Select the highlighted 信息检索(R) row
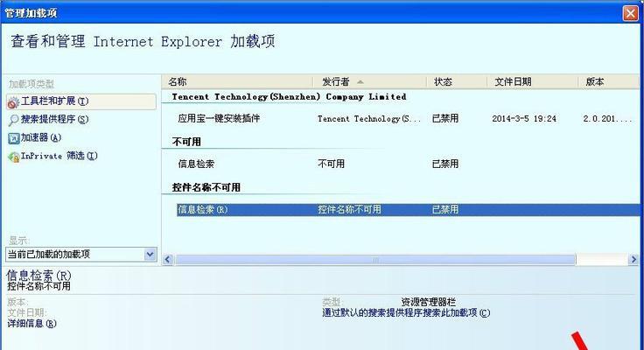The height and width of the screenshot is (350, 644). tap(409, 209)
